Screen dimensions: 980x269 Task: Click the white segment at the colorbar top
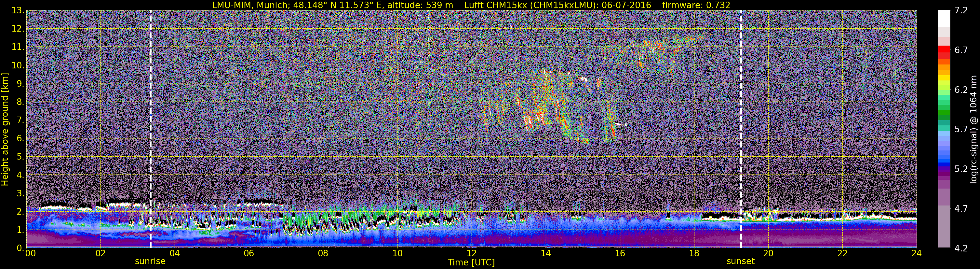(944, 18)
